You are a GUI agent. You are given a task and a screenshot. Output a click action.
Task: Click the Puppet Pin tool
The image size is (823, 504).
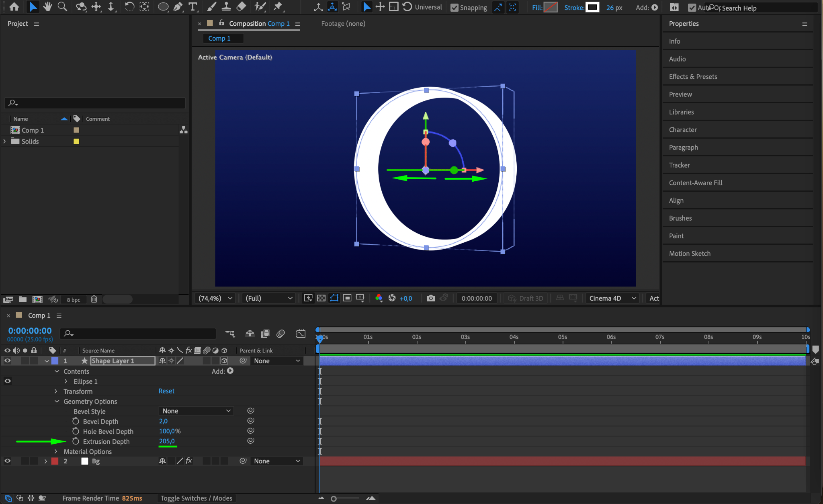[278, 7]
